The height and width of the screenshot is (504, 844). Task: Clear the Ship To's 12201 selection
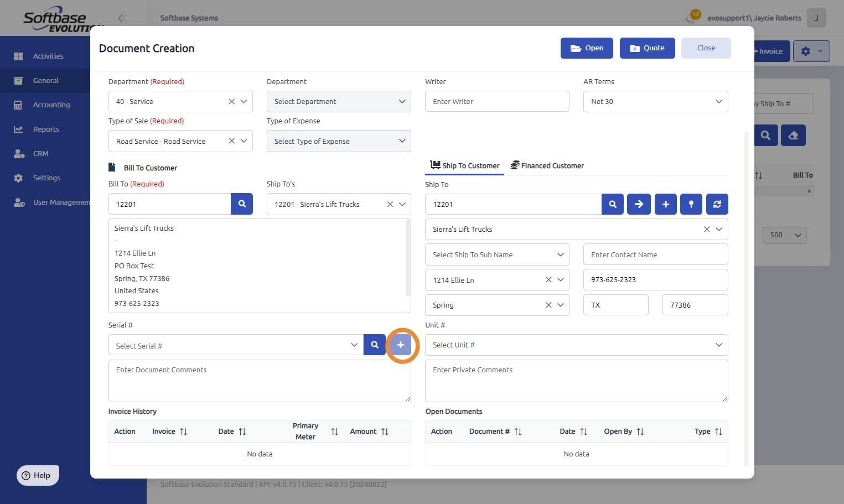click(x=390, y=204)
